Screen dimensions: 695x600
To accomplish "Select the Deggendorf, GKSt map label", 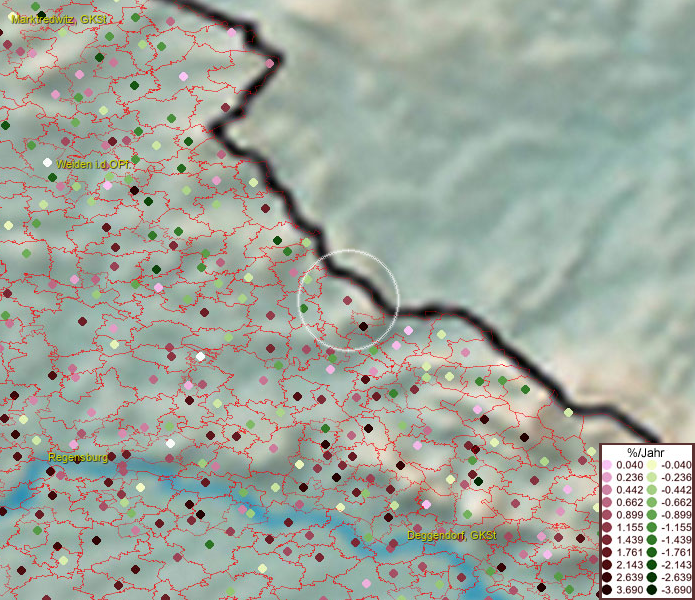I will coord(452,535).
